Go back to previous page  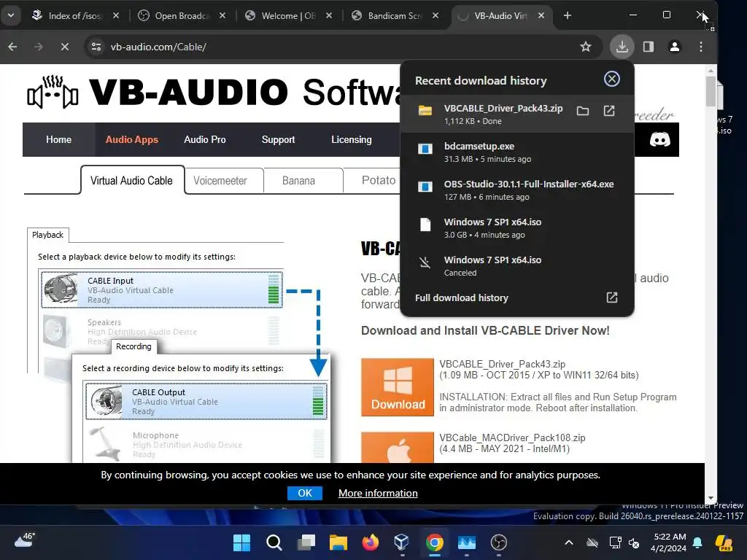pyautogui.click(x=13, y=47)
